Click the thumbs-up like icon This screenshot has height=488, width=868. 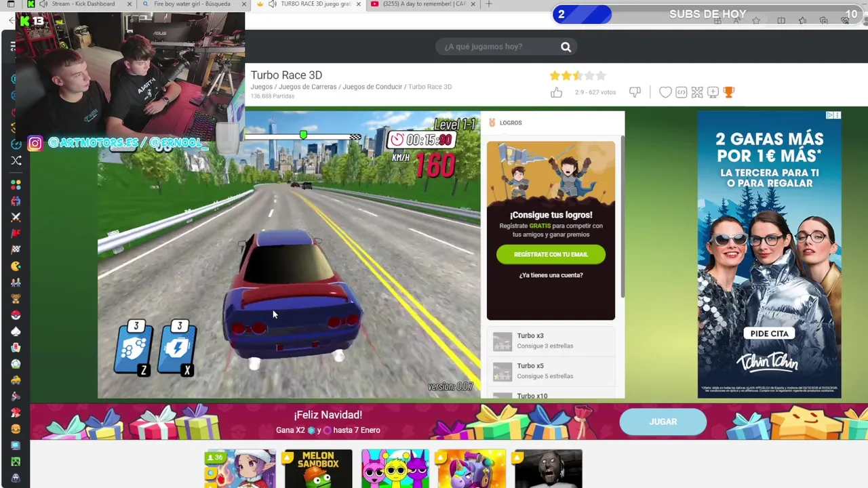click(556, 92)
